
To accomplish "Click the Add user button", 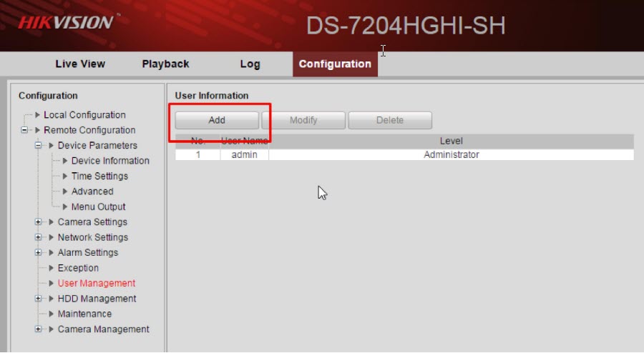I will [217, 120].
